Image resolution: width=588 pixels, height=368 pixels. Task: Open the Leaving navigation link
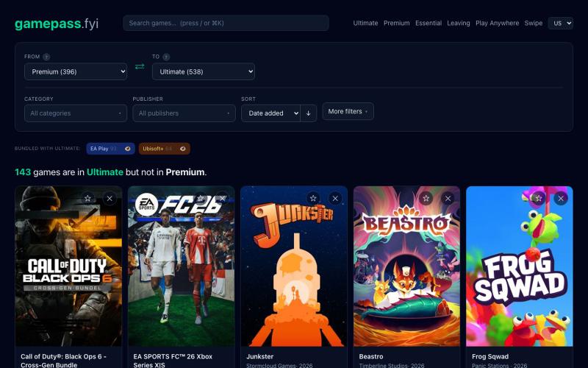tap(458, 23)
